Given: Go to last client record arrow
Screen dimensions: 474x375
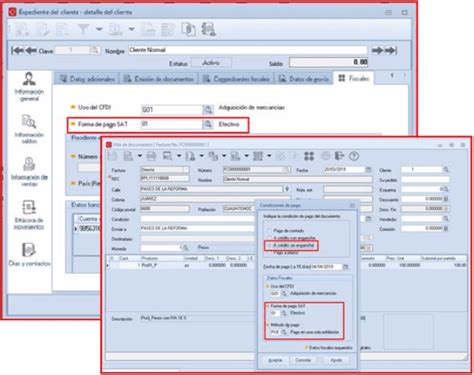Looking at the screenshot, I should point(390,50).
